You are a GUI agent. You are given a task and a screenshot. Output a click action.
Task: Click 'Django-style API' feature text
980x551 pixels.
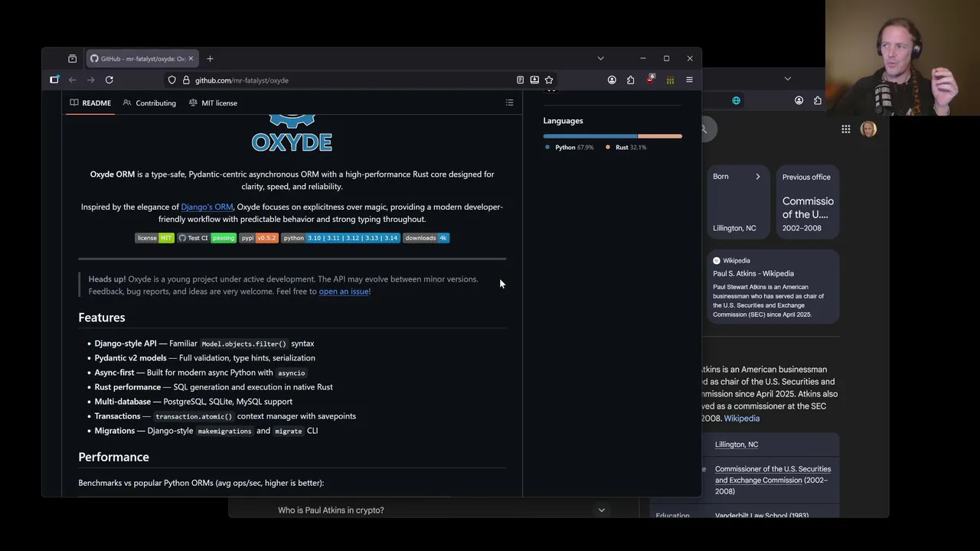point(126,344)
